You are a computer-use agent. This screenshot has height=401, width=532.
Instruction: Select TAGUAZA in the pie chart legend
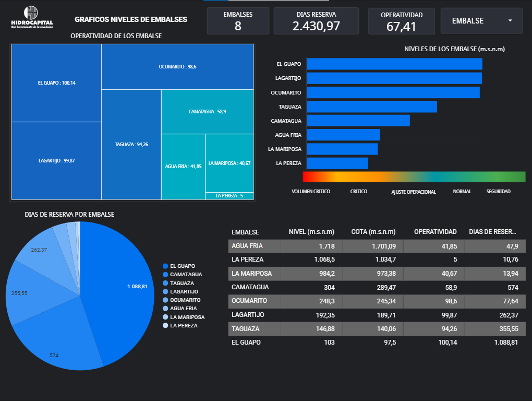tap(182, 283)
